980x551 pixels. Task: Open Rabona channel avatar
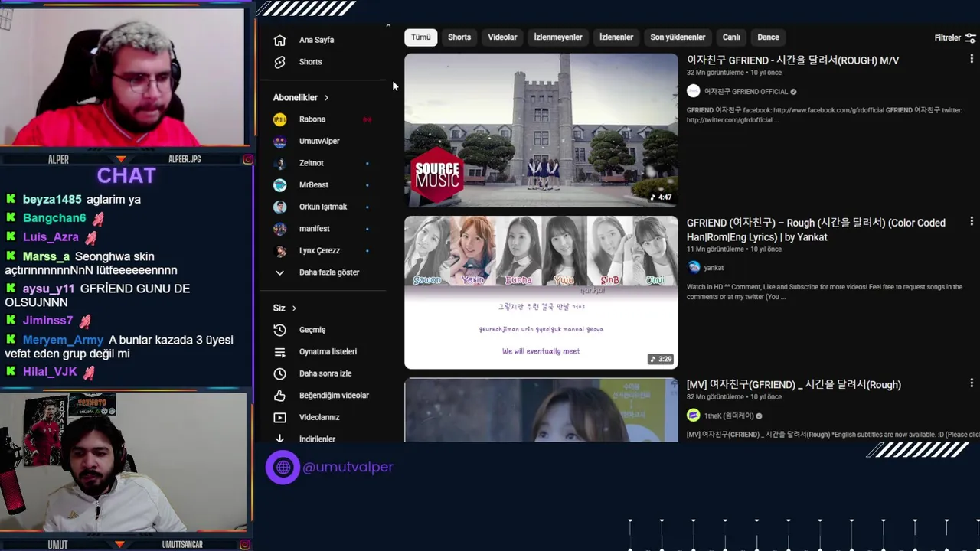point(280,119)
